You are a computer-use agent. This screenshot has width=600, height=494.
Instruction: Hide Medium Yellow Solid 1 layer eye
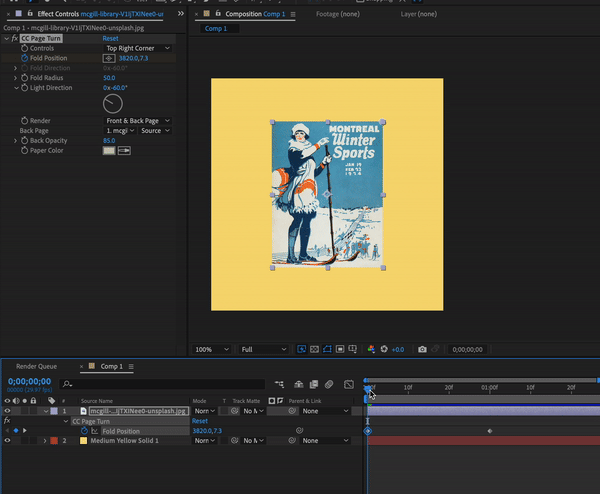coord(7,440)
